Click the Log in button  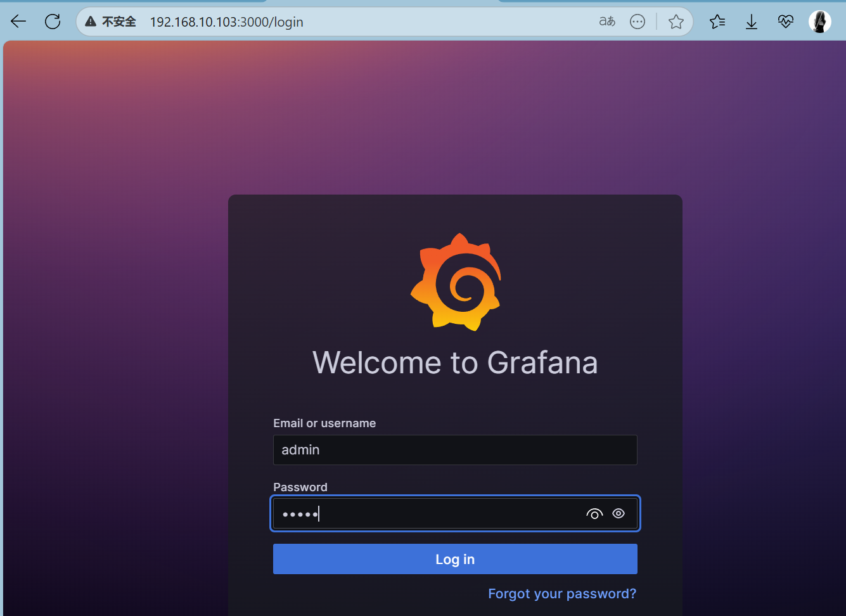point(455,559)
